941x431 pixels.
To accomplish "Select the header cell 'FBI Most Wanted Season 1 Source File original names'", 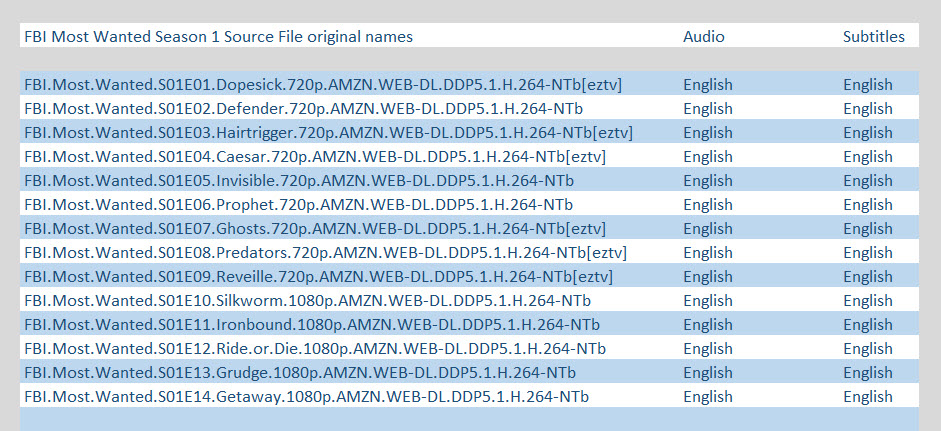I will tap(218, 37).
